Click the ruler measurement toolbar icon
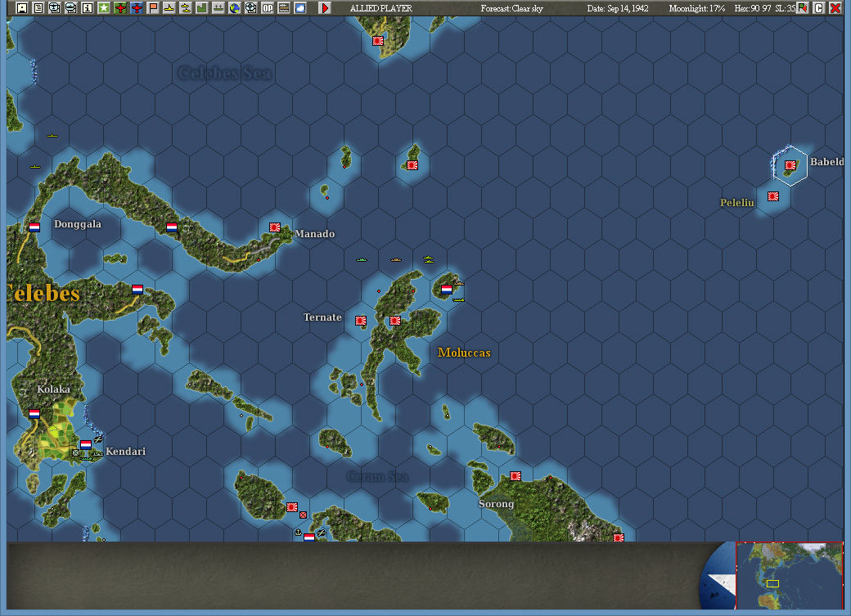The height and width of the screenshot is (616, 851). [x=282, y=8]
